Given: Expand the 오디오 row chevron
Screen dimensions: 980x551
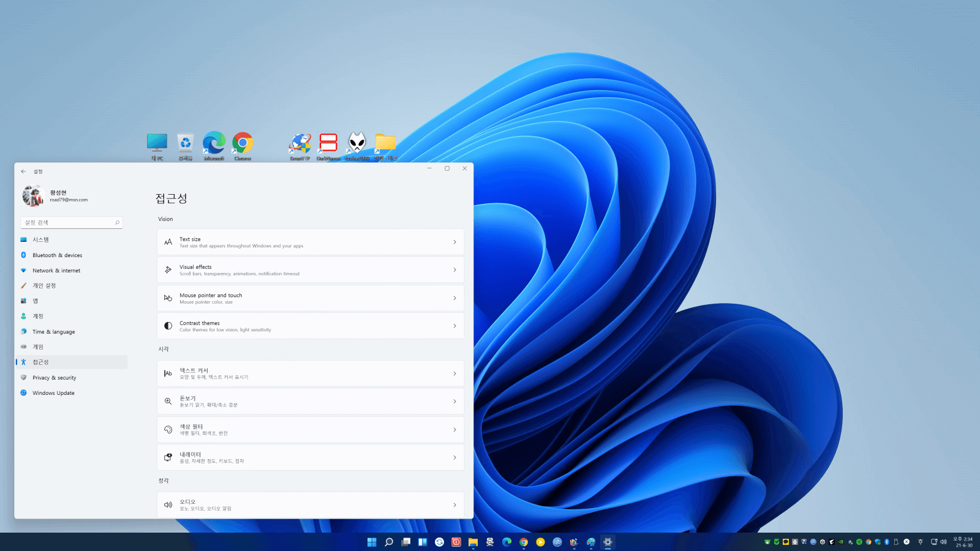Looking at the screenshot, I should coord(454,505).
